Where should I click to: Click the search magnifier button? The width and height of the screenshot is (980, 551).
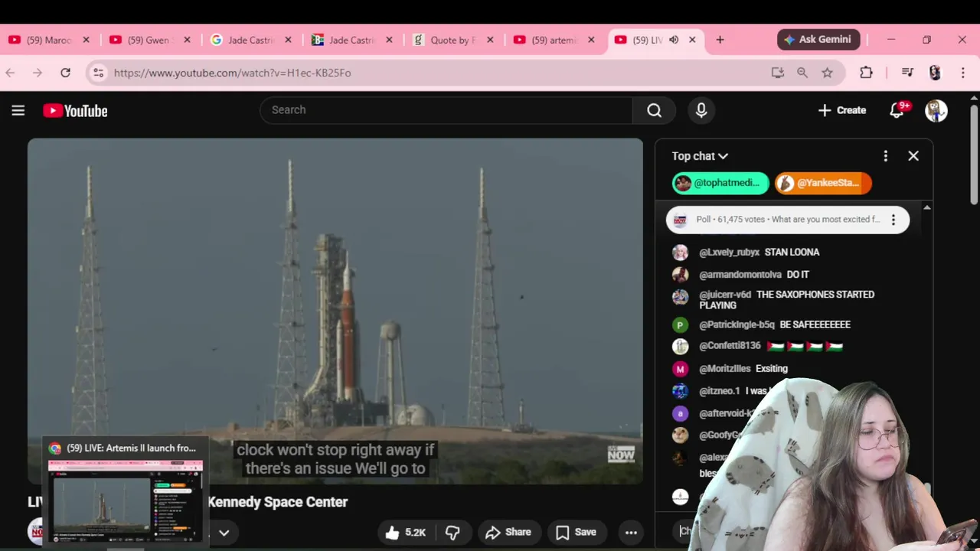pos(654,110)
